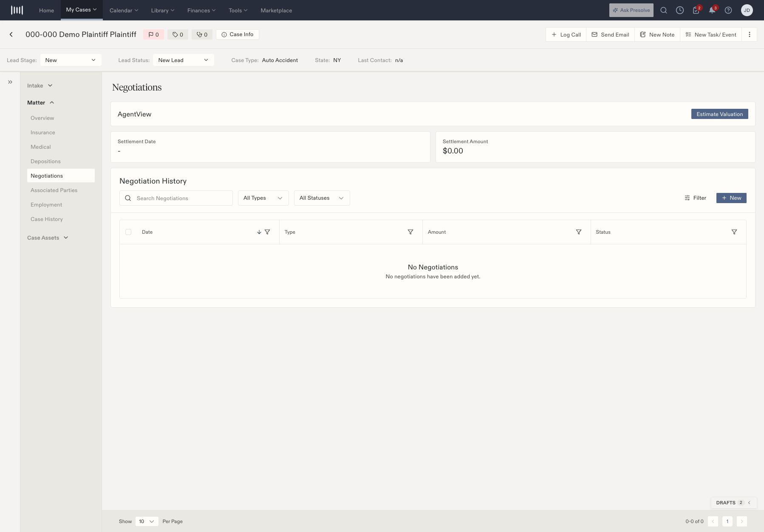Filter the Type column
Viewport: 764px width, 532px height.
[410, 232]
